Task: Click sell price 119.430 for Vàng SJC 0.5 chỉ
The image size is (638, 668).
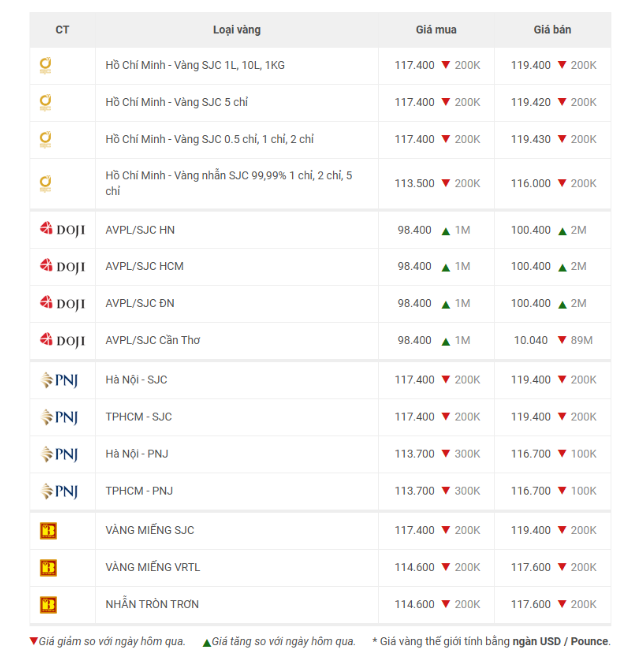Action: [531, 139]
